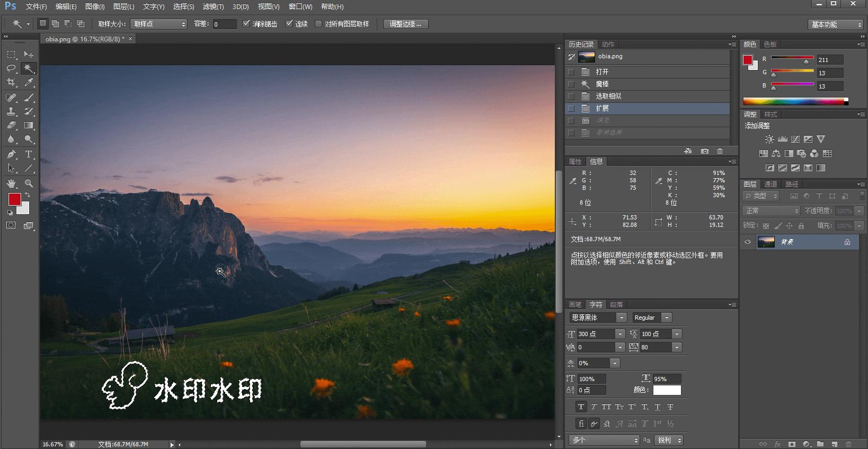The width and height of the screenshot is (868, 449).
Task: Select the Zoom tool in toolbox
Action: [29, 183]
